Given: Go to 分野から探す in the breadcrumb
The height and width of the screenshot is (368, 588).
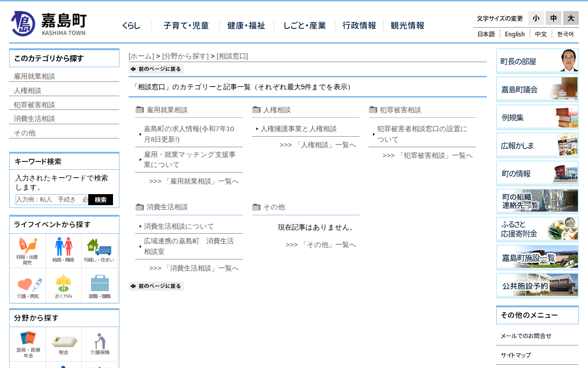Looking at the screenshot, I should tap(185, 56).
